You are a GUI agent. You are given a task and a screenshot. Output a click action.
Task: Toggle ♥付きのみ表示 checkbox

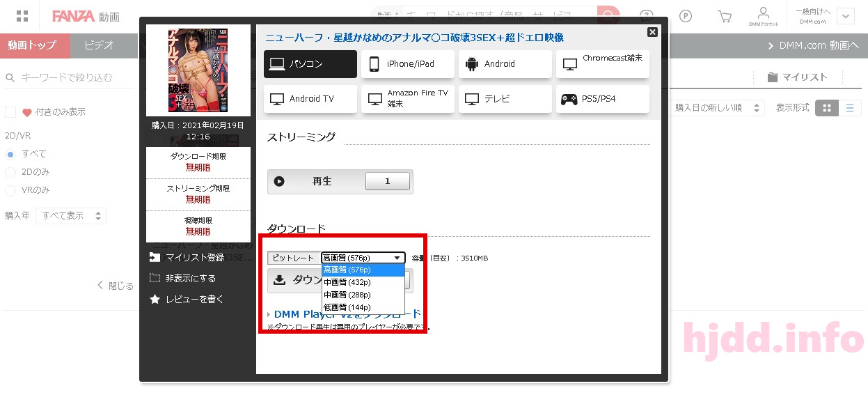tap(10, 112)
